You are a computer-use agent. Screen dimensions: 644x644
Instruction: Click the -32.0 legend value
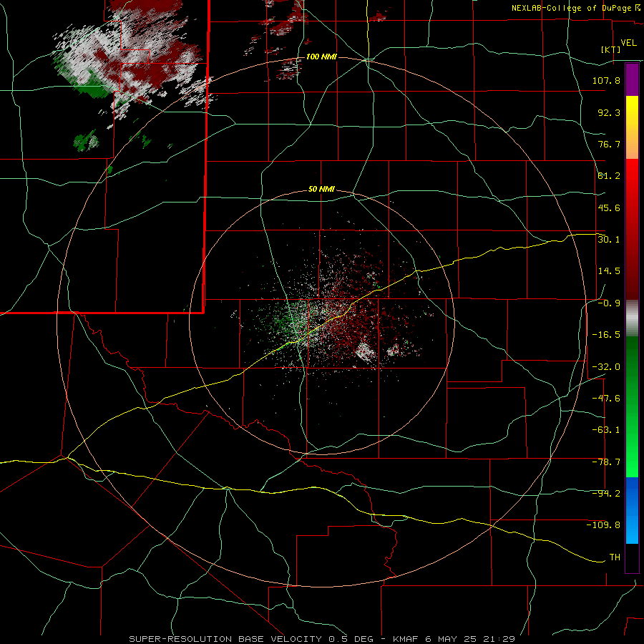pyautogui.click(x=606, y=367)
